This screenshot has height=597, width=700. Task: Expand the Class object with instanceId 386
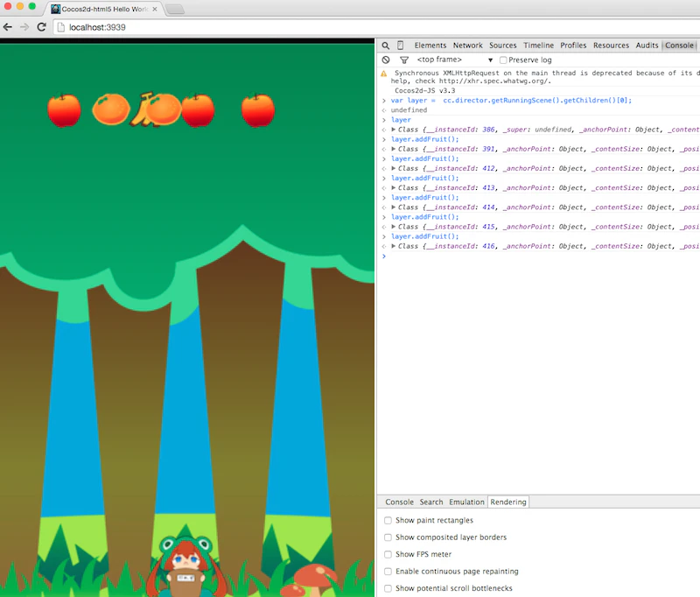(x=393, y=130)
